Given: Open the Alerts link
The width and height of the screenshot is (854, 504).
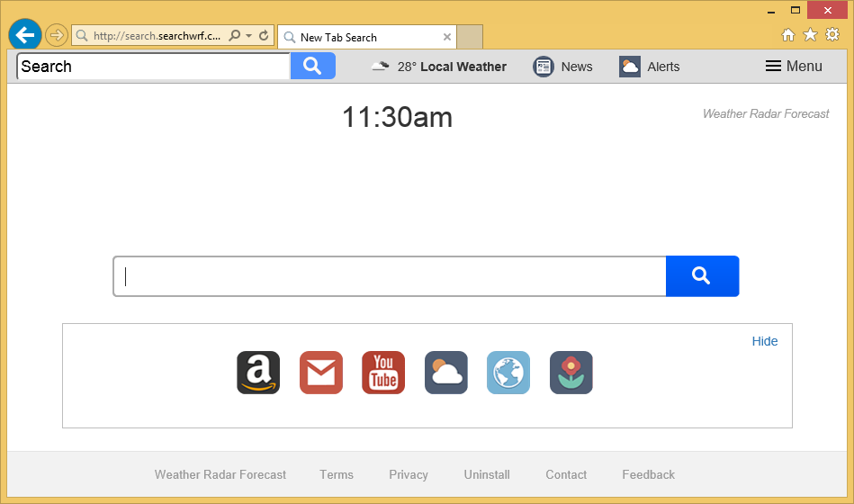Looking at the screenshot, I should [x=663, y=67].
